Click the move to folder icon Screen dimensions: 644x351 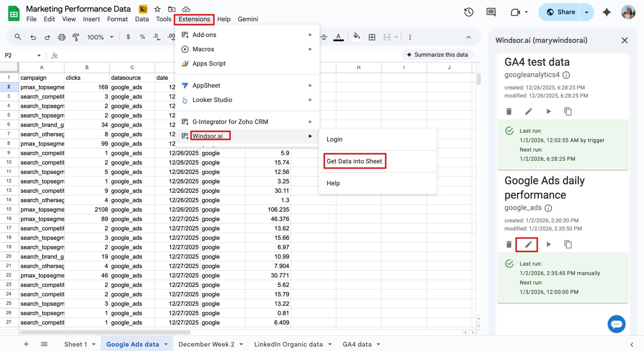pyautogui.click(x=172, y=9)
